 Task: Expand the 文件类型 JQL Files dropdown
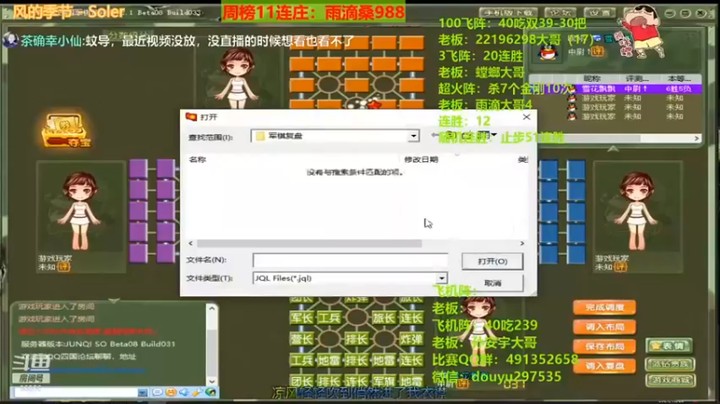[x=441, y=278]
